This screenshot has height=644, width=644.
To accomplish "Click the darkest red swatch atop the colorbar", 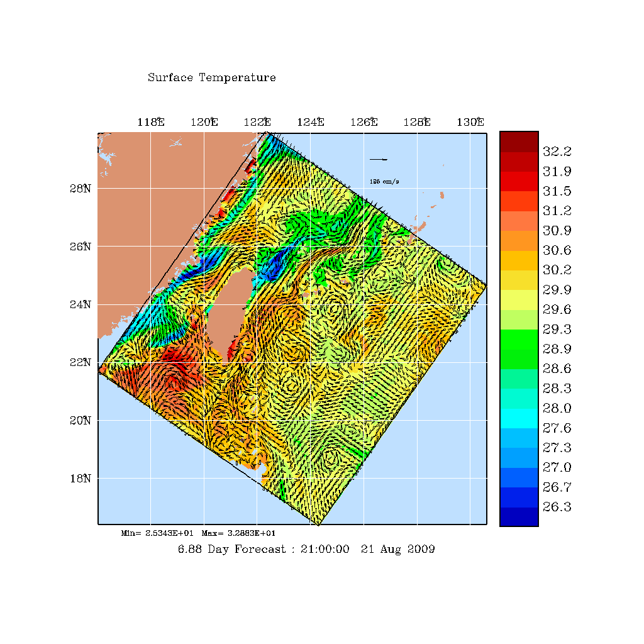I will 519,141.
